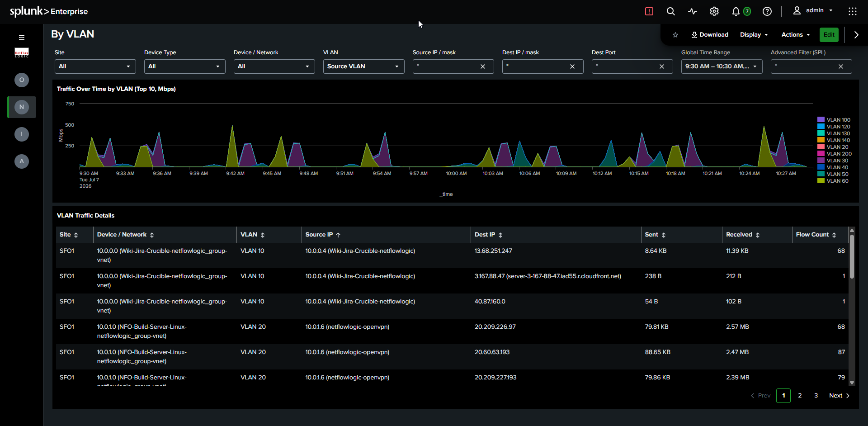Go to page 3 of results
This screenshot has height=426, width=868.
(x=816, y=396)
